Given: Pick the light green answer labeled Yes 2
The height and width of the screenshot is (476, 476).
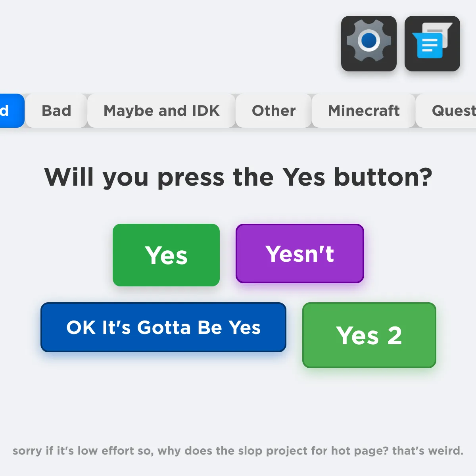Looking at the screenshot, I should click(369, 335).
